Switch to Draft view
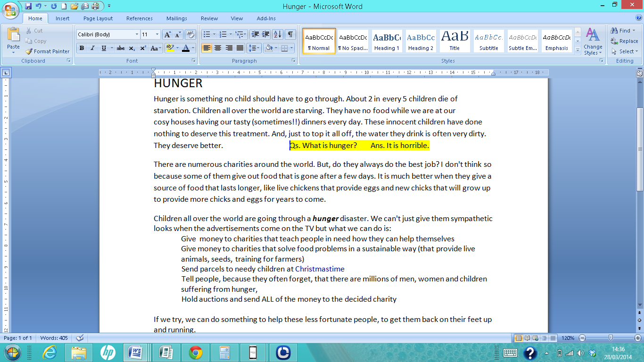Screen dimensions: 644x362 coord(553,338)
